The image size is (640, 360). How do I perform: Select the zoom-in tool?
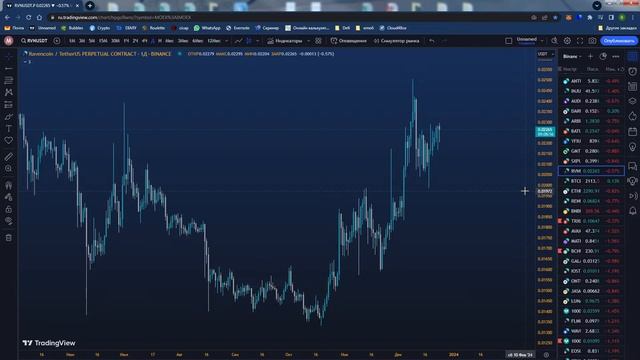[x=9, y=169]
